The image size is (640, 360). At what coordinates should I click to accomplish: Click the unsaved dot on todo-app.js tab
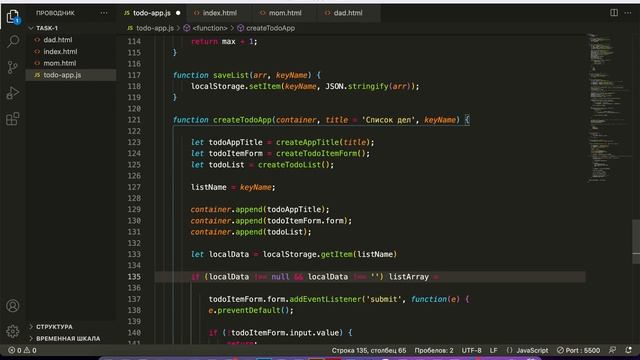[x=178, y=13]
